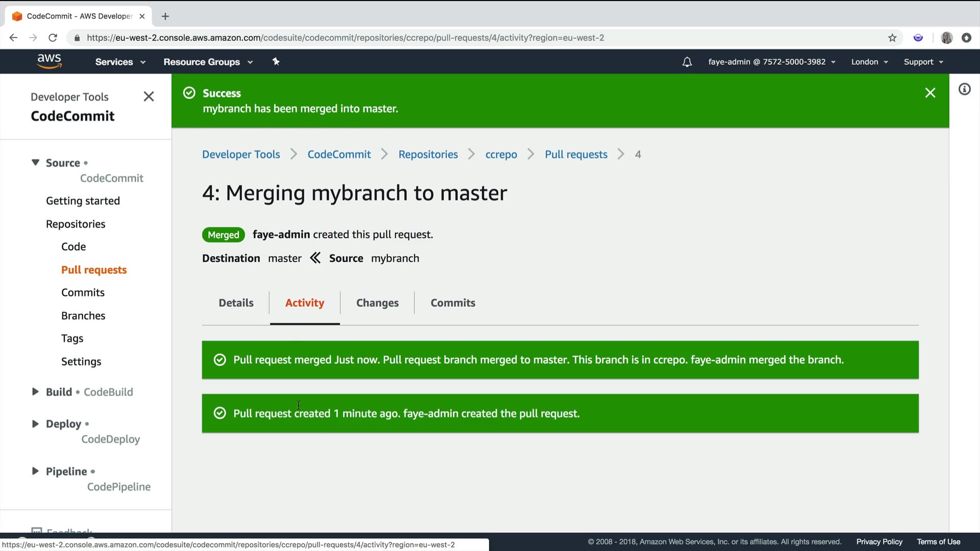Bookmark page with the star icon
Viewport: 980px width, 551px height.
coord(892,38)
